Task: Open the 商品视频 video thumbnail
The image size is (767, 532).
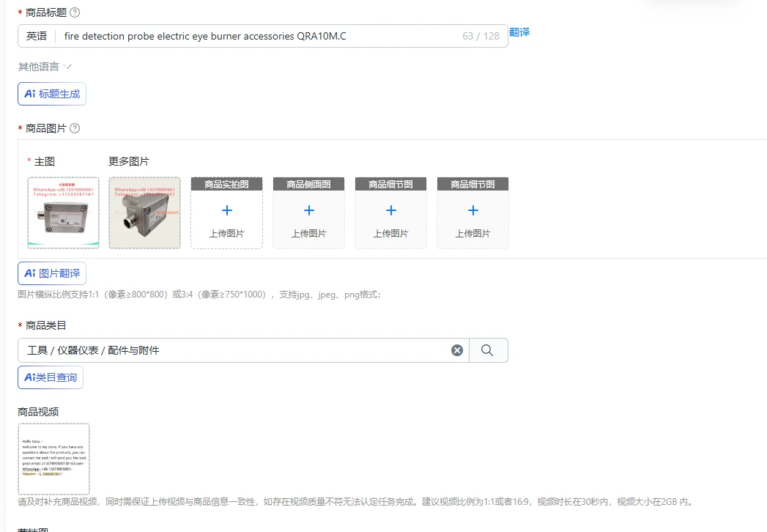Action: click(x=53, y=459)
